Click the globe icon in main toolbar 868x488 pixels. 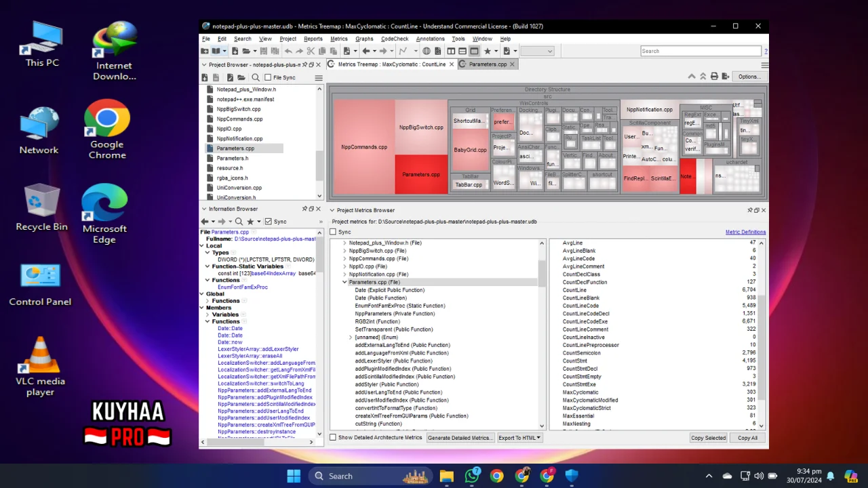[x=427, y=51]
